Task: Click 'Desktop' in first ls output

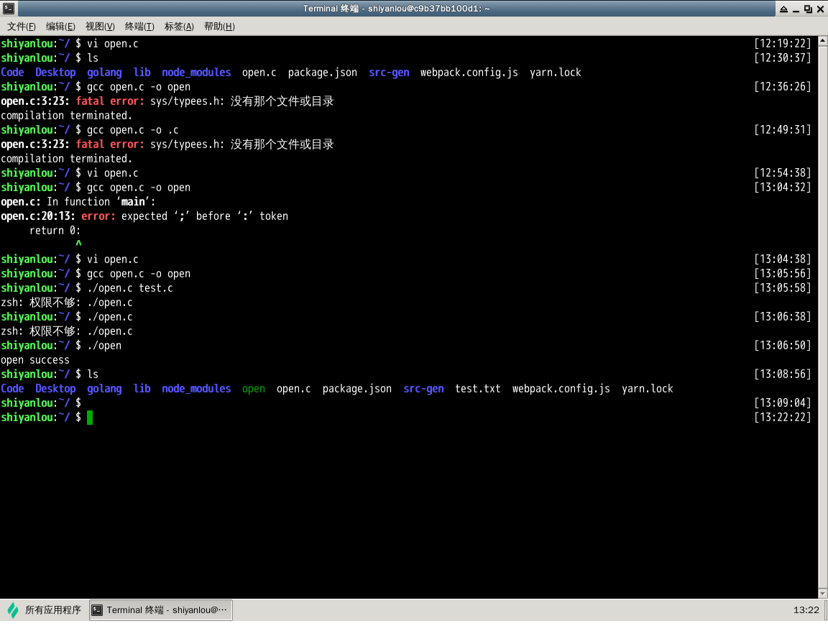Action: [55, 73]
